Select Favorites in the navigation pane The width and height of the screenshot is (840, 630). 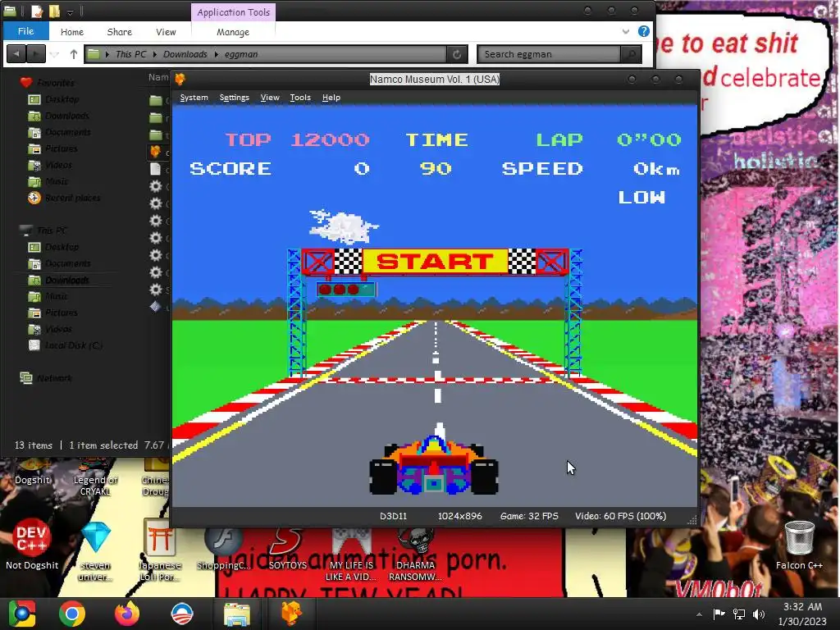click(x=56, y=83)
